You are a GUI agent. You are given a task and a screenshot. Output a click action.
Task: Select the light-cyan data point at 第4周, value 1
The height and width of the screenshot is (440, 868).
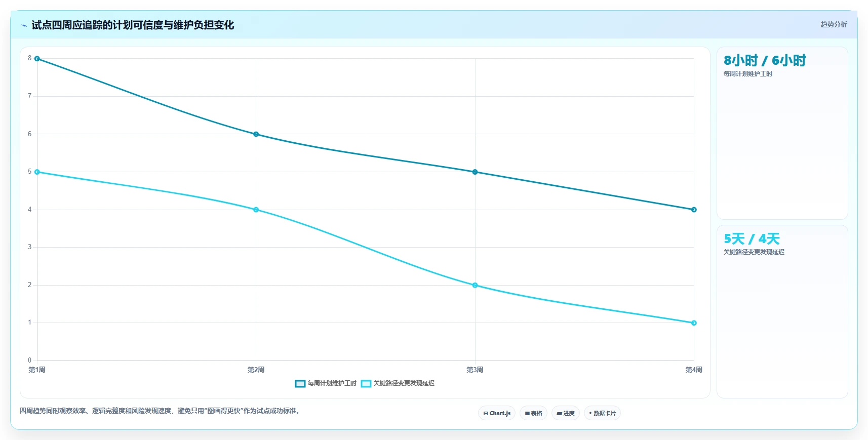694,323
